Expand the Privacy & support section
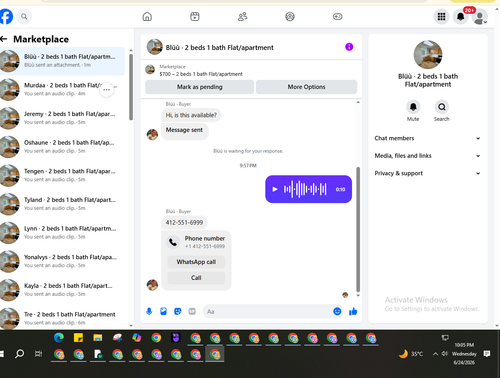 point(428,173)
